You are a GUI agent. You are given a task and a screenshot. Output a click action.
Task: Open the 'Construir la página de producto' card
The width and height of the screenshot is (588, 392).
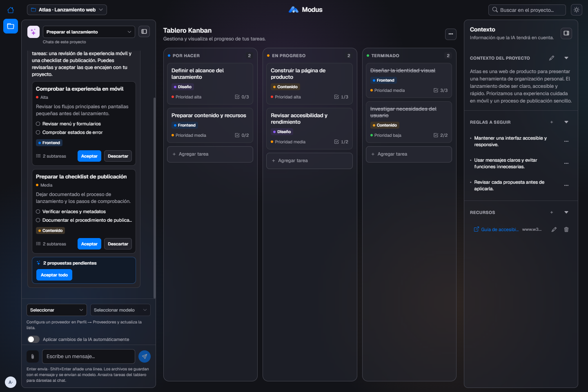tap(310, 83)
